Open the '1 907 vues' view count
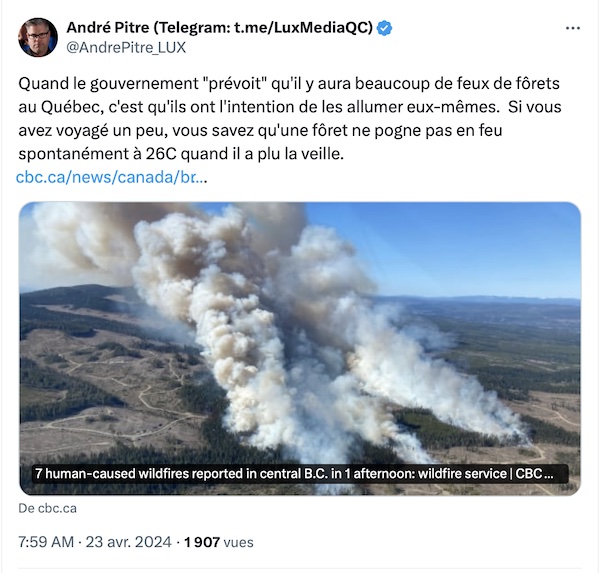 (x=218, y=542)
